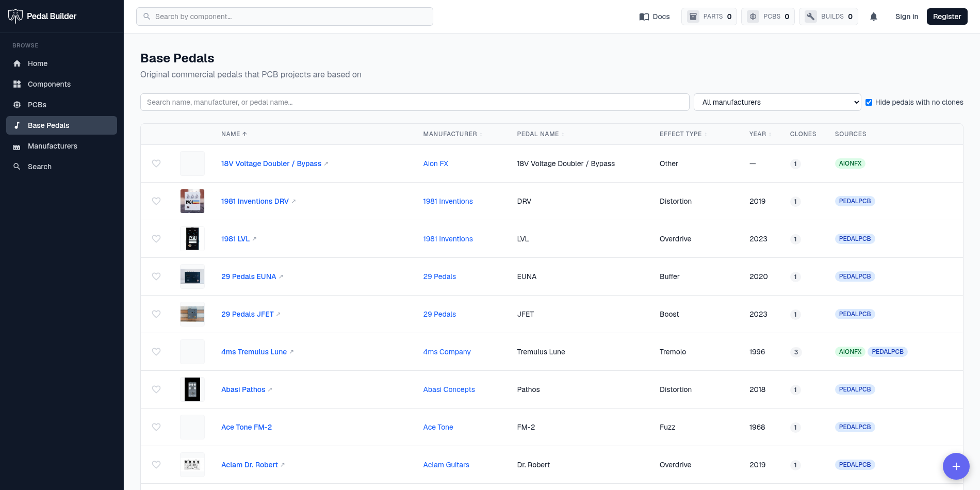Favorite the Abasi Pathos heart
This screenshot has height=490, width=980.
pos(156,389)
